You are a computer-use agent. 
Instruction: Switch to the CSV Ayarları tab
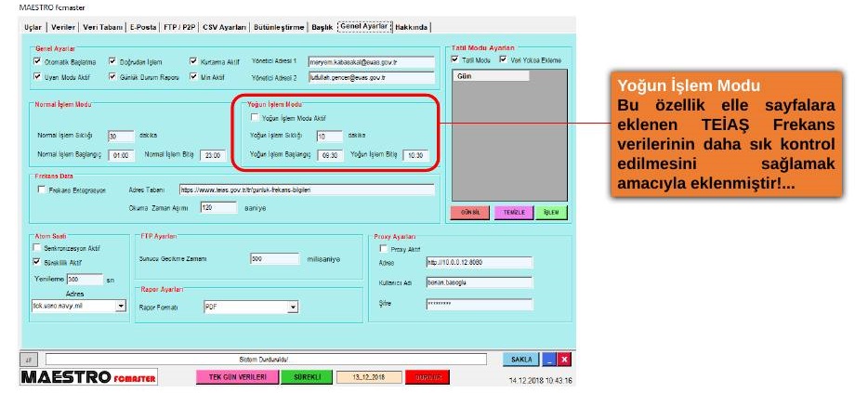pyautogui.click(x=224, y=27)
